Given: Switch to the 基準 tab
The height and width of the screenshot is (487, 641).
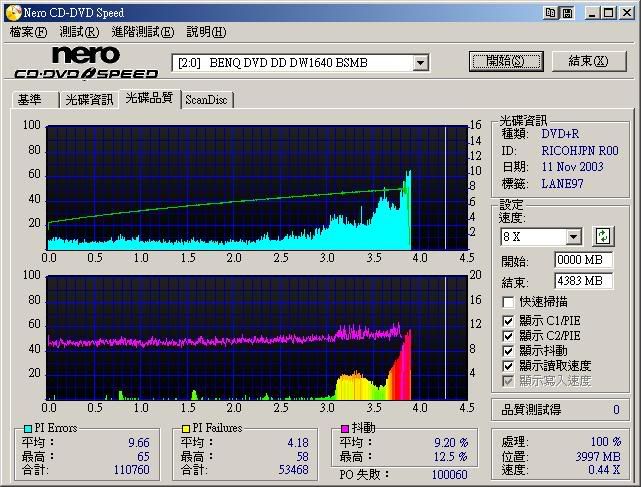Looking at the screenshot, I should (x=35, y=100).
